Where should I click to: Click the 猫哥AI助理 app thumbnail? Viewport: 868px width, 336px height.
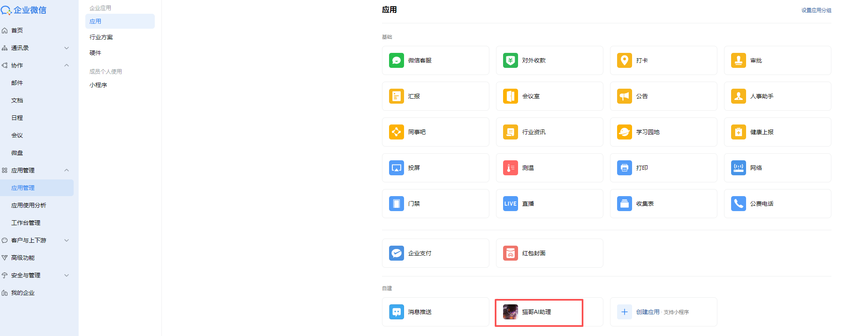pos(510,312)
